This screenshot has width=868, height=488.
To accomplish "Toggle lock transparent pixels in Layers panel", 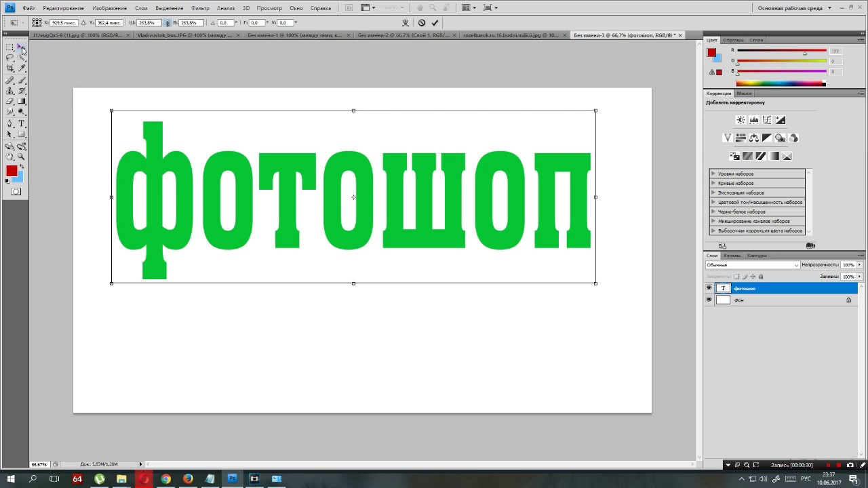I will [736, 277].
